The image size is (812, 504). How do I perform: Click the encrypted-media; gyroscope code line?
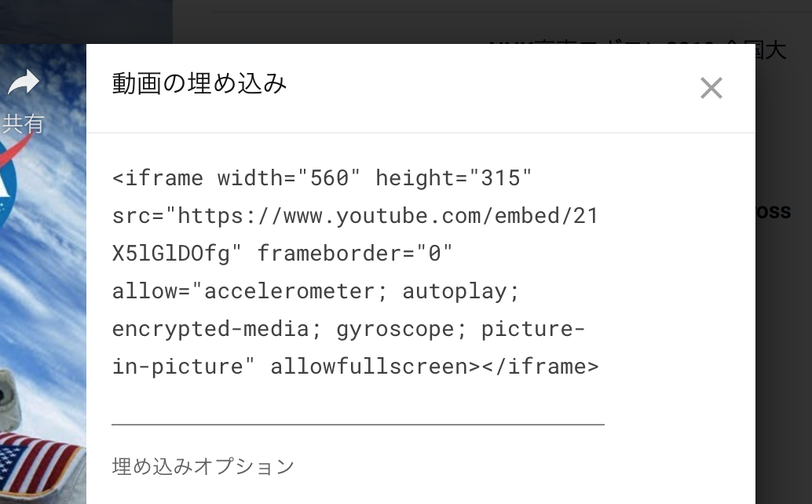pos(348,329)
